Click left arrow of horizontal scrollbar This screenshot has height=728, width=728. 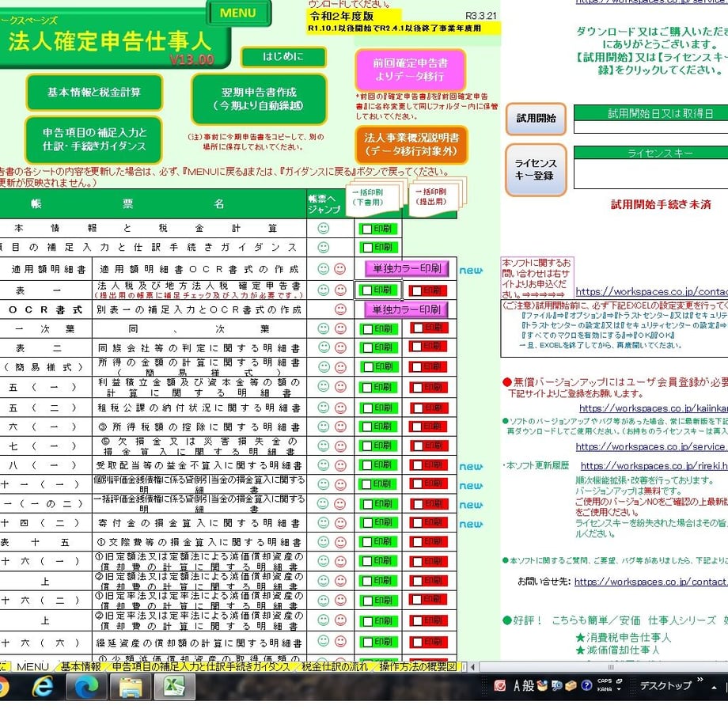click(x=472, y=667)
